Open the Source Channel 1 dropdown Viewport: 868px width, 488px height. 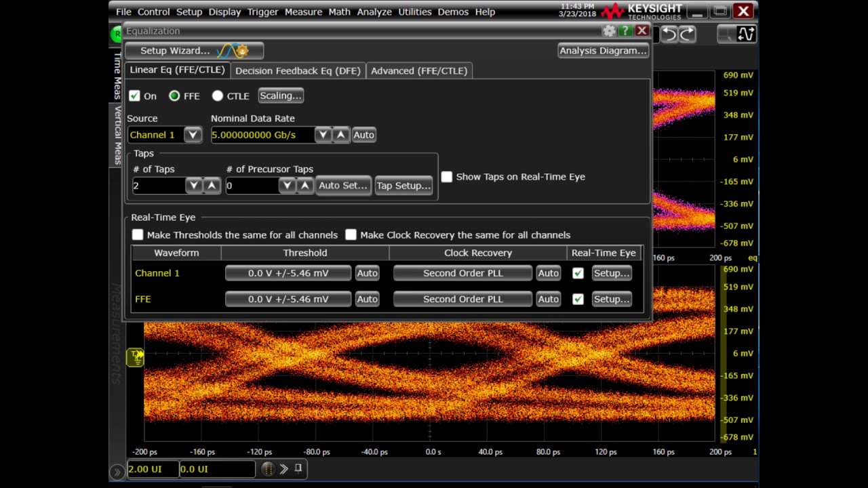pos(193,135)
